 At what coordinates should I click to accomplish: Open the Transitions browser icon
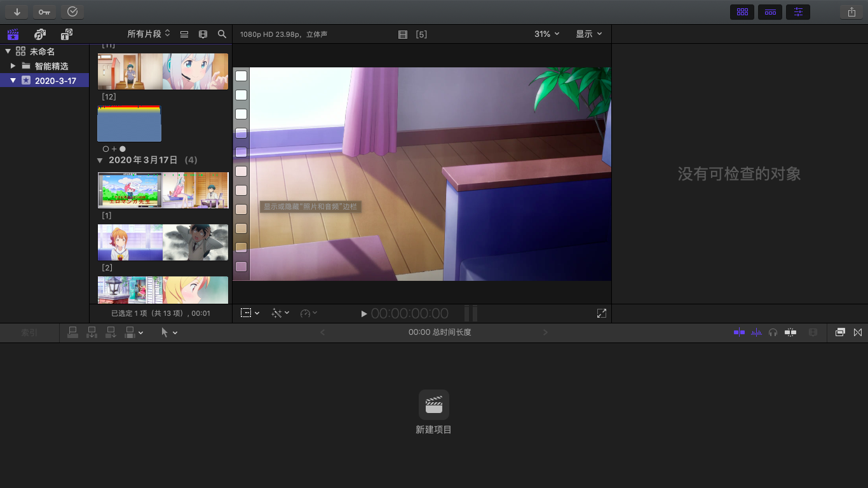(858, 332)
